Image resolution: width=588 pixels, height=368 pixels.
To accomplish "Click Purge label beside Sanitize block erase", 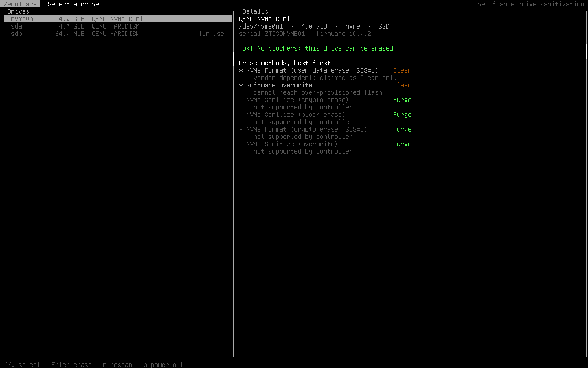I will click(402, 115).
